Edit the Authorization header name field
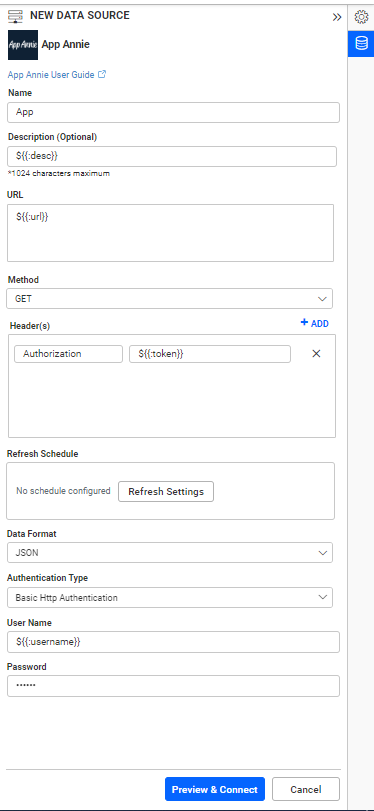Screen dimensions: 374x811 (x=68, y=354)
